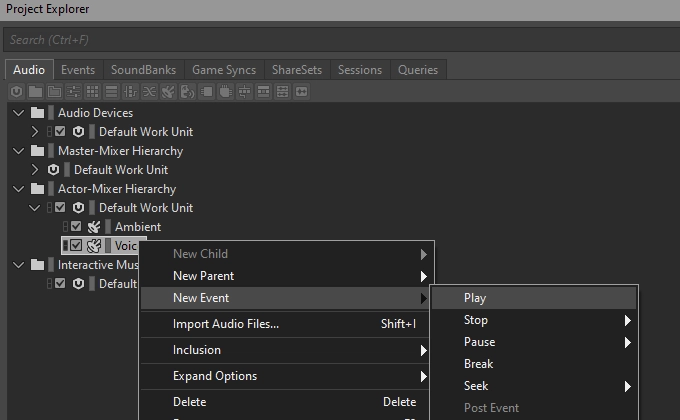
Task: Click the Audio Devices folder icon
Action: click(37, 113)
